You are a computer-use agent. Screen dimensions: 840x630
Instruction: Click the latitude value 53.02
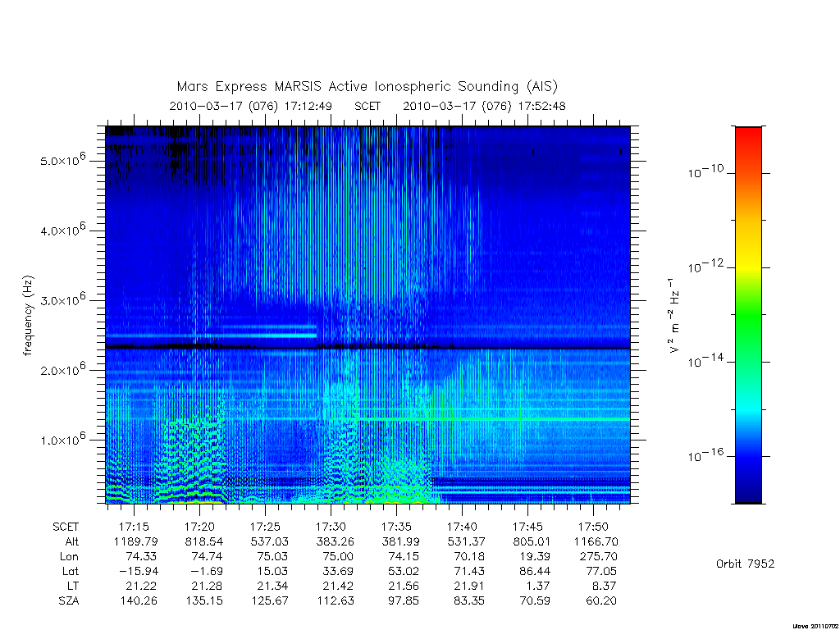(x=404, y=572)
